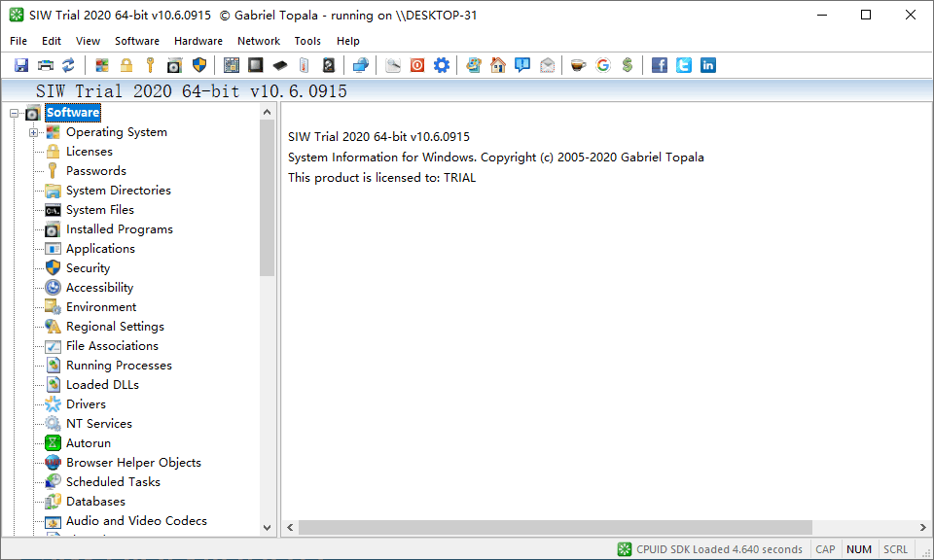Click the coffee cup toolbar icon
Screen dimensions: 934x560
click(x=578, y=65)
